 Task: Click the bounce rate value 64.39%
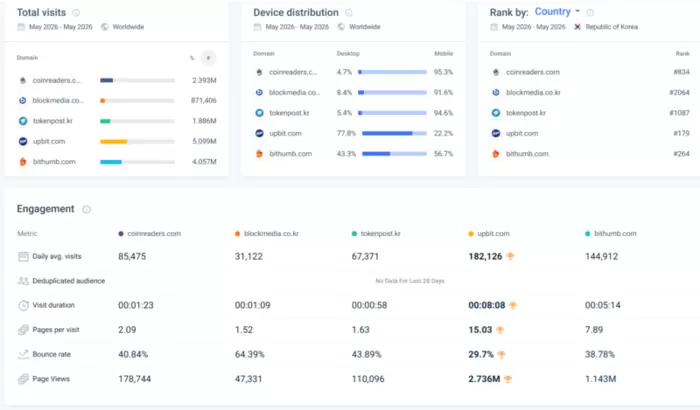[x=250, y=354]
